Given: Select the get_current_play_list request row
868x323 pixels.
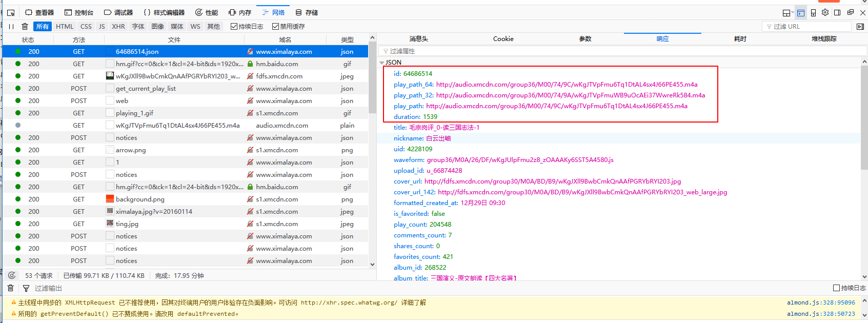Looking at the screenshot, I should pos(185,89).
